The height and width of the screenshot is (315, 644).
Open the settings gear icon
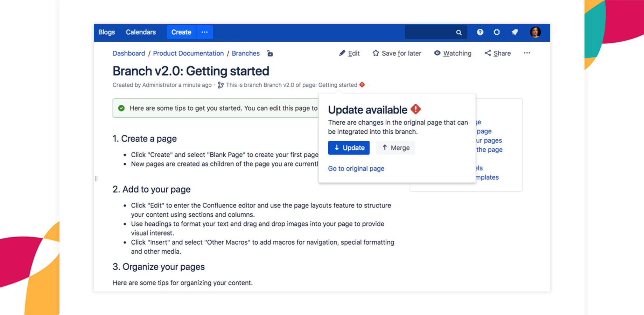click(497, 32)
